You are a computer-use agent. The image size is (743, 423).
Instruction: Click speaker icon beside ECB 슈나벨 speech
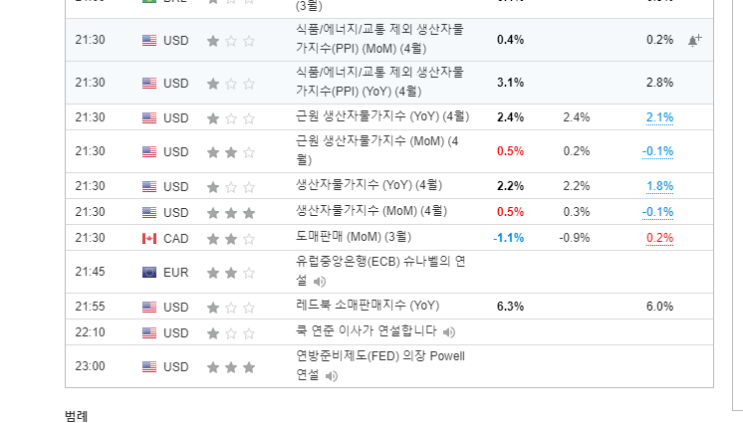[x=320, y=282]
